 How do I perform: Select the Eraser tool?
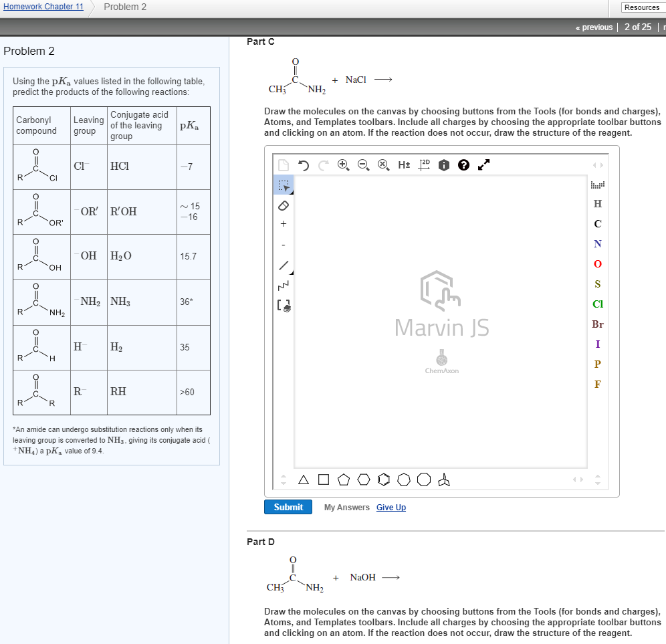coord(284,205)
